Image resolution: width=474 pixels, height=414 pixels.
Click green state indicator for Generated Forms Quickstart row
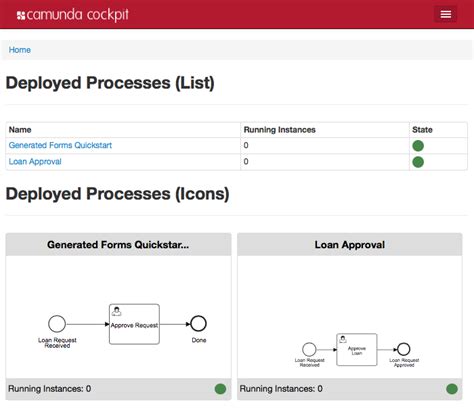pyautogui.click(x=418, y=146)
